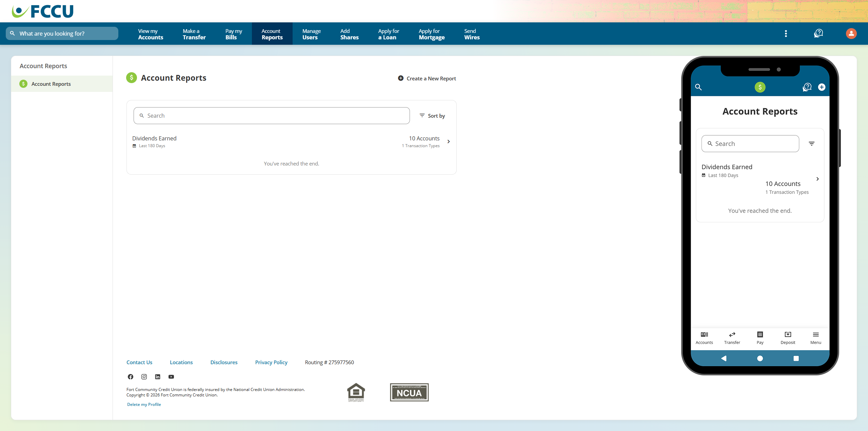The width and height of the screenshot is (868, 431).
Task: Tap Transfer in phone bottom navigation
Action: pos(732,338)
